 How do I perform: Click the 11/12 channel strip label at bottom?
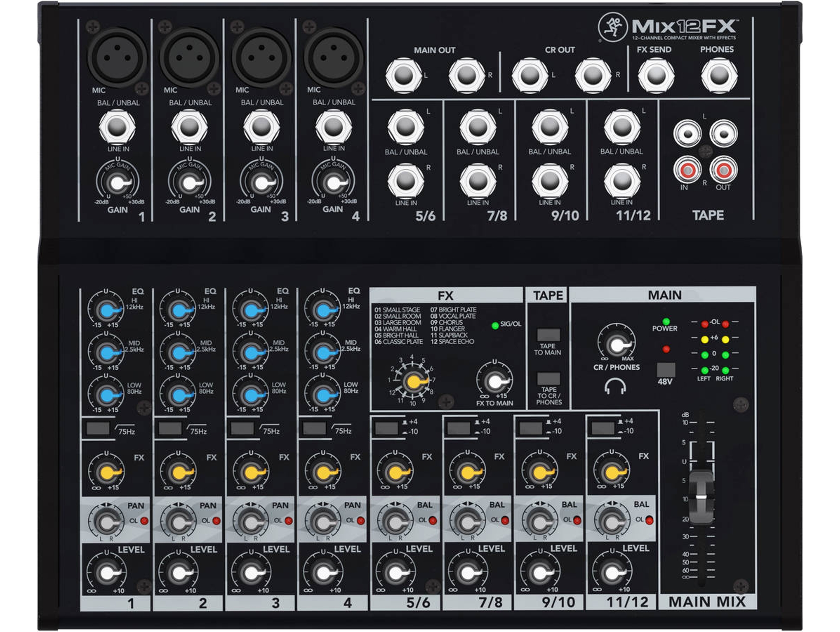pos(627,602)
